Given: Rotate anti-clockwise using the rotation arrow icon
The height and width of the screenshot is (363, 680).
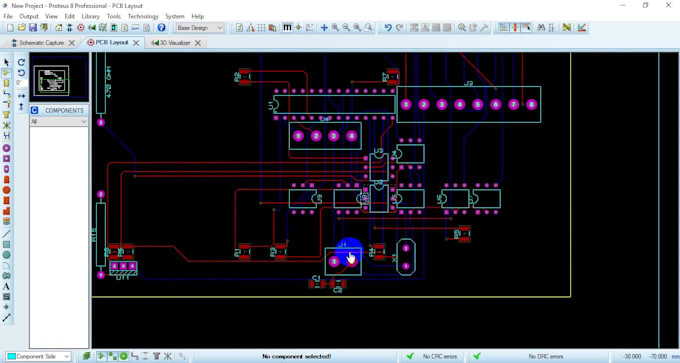Looking at the screenshot, I should pos(21,73).
